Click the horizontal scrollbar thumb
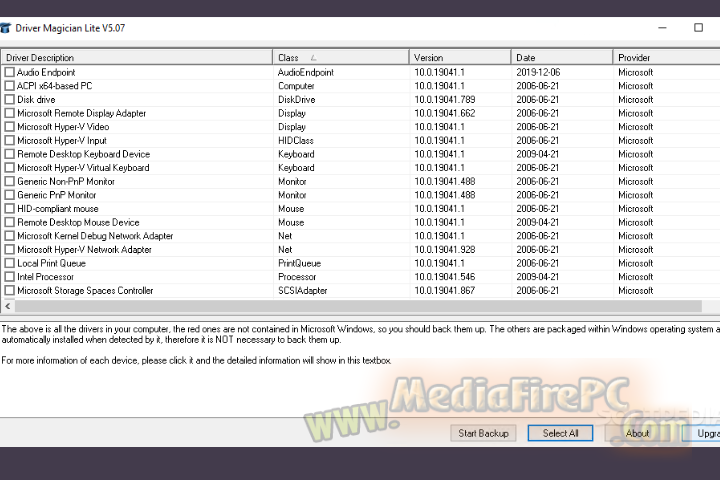The image size is (720, 480). [358, 306]
